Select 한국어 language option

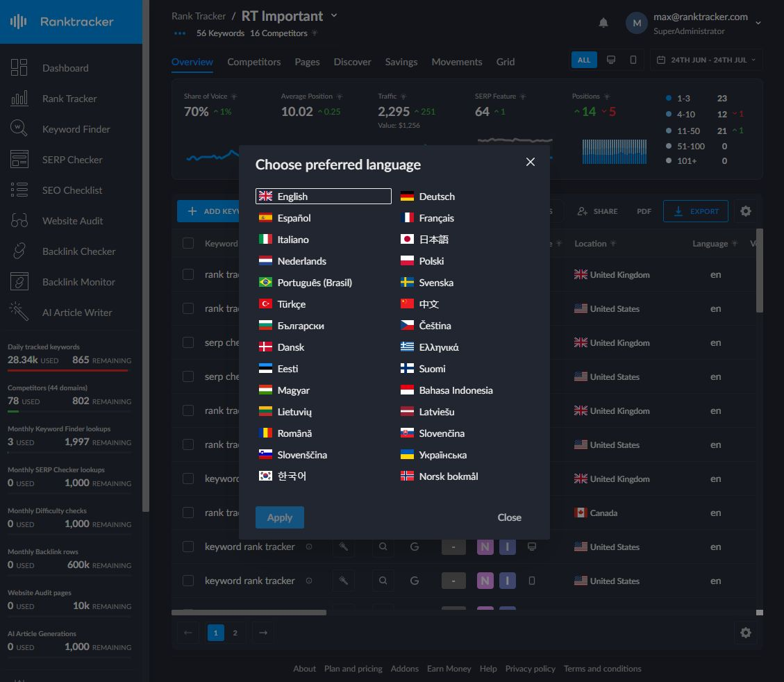pyautogui.click(x=283, y=476)
